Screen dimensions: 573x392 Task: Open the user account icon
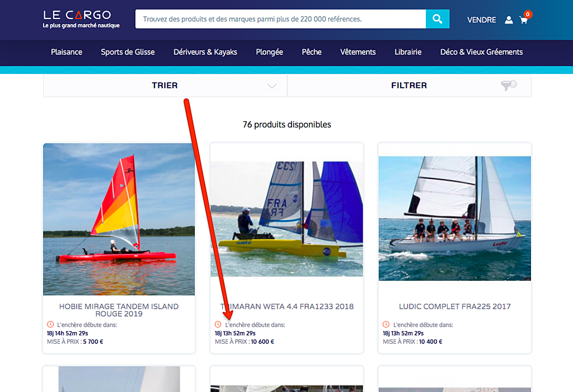click(x=509, y=20)
